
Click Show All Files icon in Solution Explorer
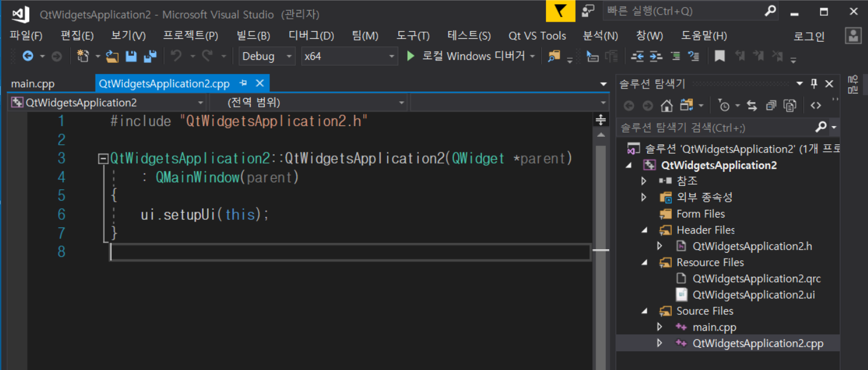tap(790, 106)
